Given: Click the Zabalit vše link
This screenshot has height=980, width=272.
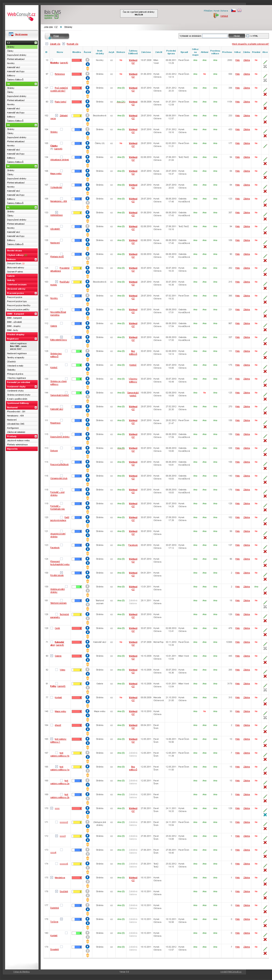Looking at the screenshot, I should pos(55,44).
